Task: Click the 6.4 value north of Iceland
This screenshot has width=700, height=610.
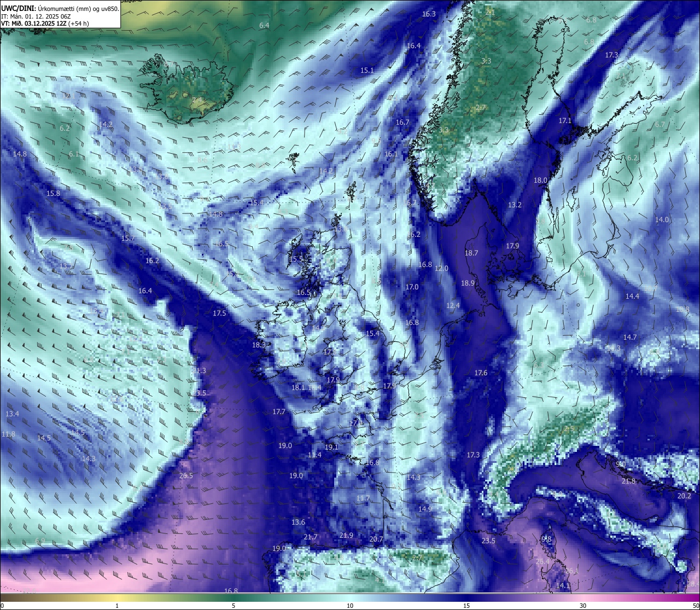Action: (264, 26)
